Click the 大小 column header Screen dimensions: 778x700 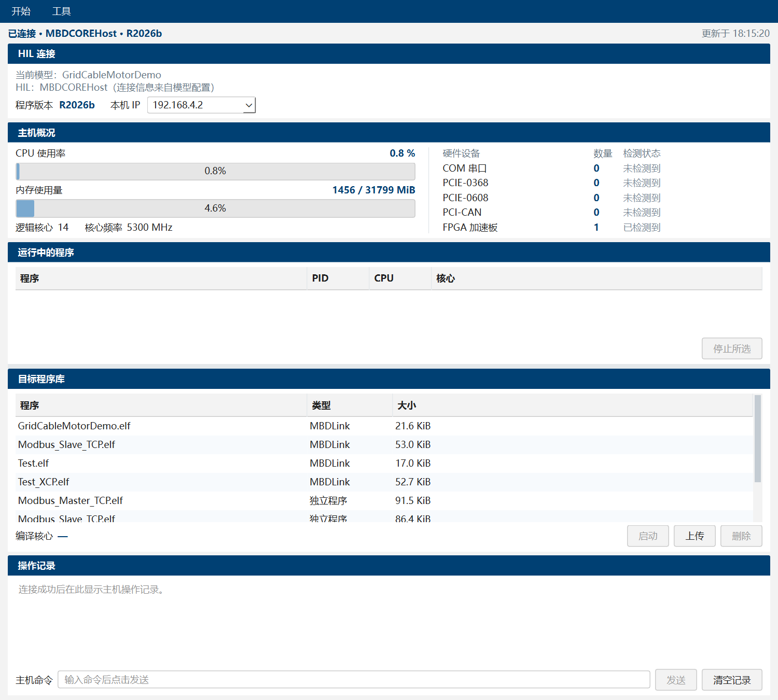point(573,405)
